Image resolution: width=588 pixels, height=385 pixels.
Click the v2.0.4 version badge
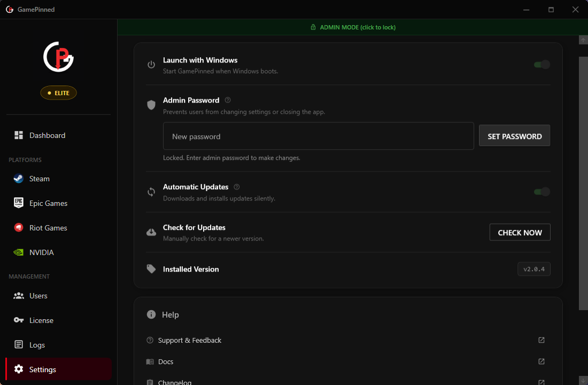click(x=534, y=269)
